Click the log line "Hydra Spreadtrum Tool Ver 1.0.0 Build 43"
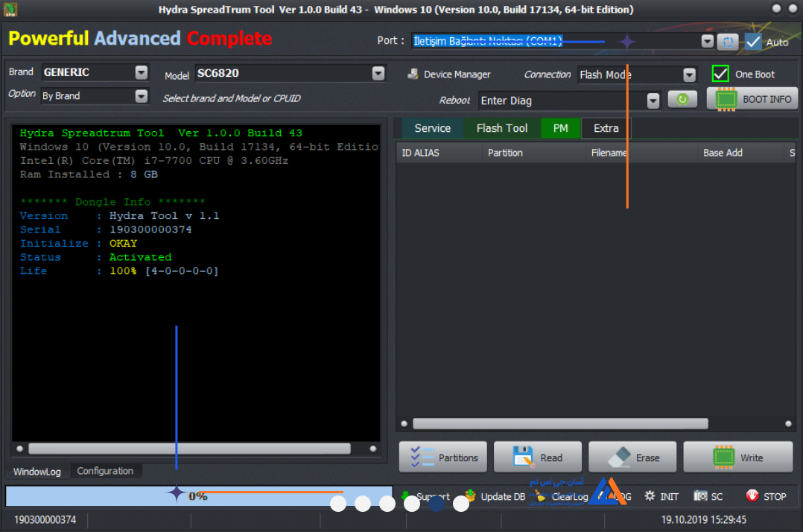This screenshot has height=532, width=803. (161, 133)
